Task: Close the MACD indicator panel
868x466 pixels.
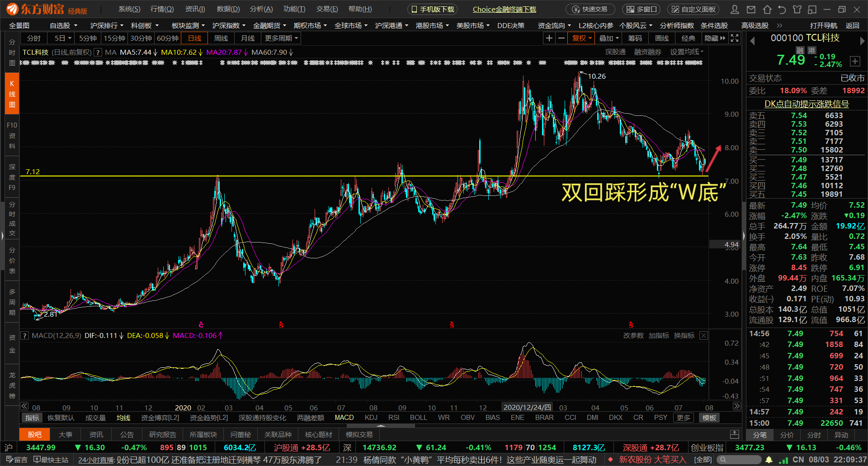Action: pyautogui.click(x=703, y=335)
